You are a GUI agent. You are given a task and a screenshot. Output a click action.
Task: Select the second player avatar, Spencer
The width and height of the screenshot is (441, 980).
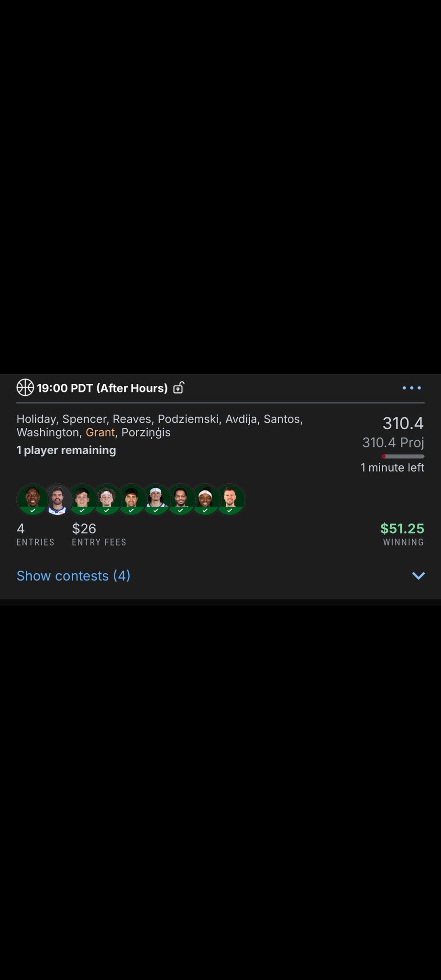click(x=57, y=500)
